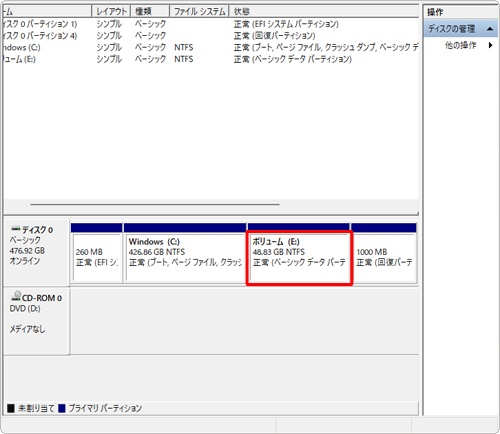Image resolution: width=500 pixels, height=434 pixels.
Task: Click the blue プライマリ パーティション legend square
Action: tap(61, 408)
